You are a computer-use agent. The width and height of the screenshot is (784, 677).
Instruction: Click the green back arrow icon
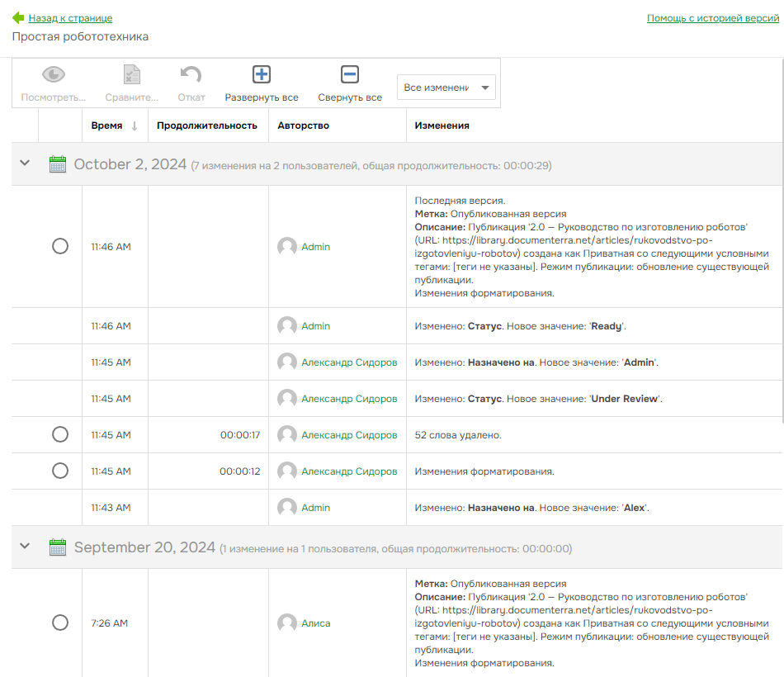18,17
